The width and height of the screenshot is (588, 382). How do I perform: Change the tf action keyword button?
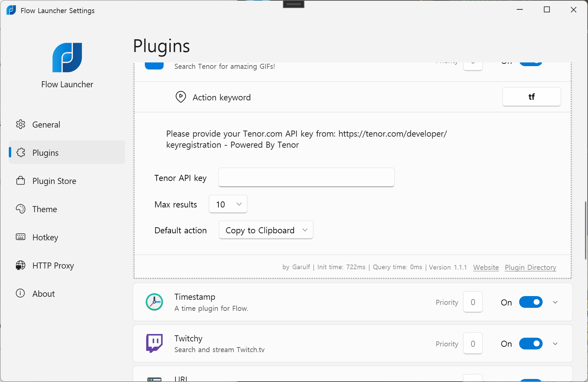click(531, 97)
